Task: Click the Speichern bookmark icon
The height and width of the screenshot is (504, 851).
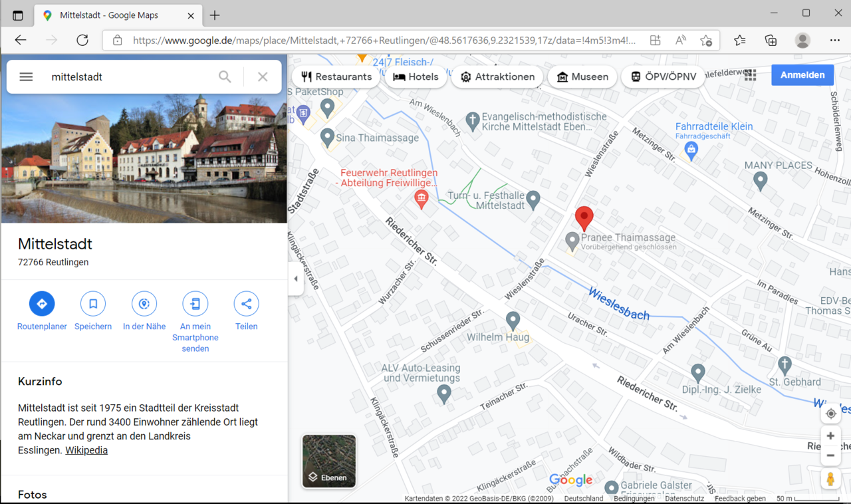Action: tap(93, 304)
